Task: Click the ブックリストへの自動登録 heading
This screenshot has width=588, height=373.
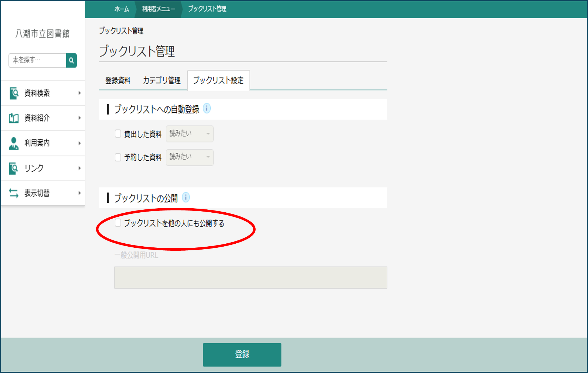Action: 157,109
